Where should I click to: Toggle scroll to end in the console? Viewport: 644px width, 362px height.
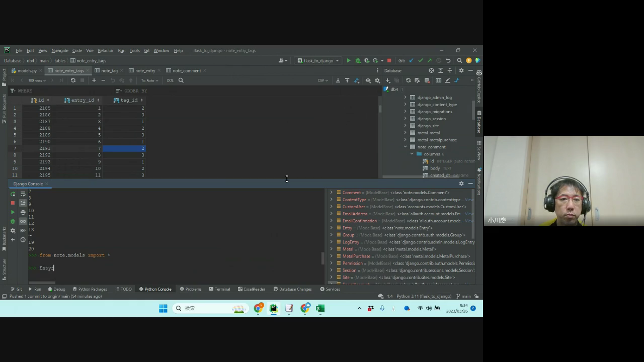(23, 203)
